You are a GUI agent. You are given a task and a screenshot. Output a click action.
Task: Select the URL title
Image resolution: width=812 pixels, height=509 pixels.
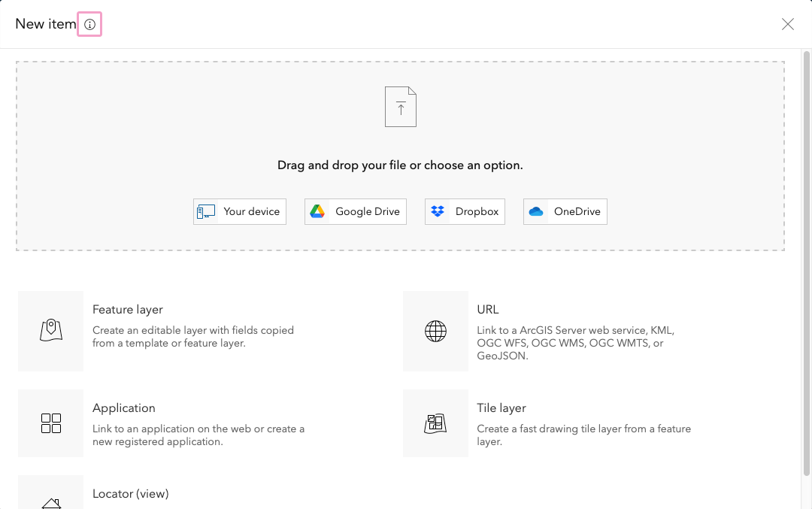tap(488, 309)
